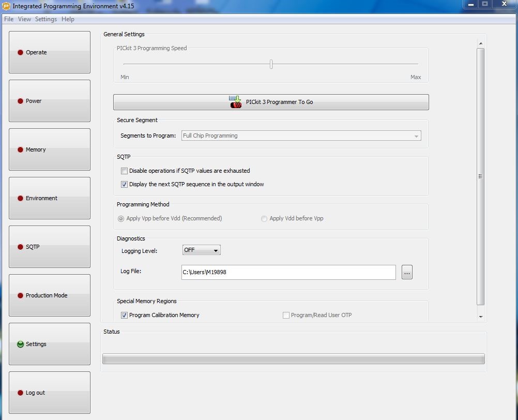Click PICkit 3 Programmer To Go button
The height and width of the screenshot is (420, 518).
(271, 102)
